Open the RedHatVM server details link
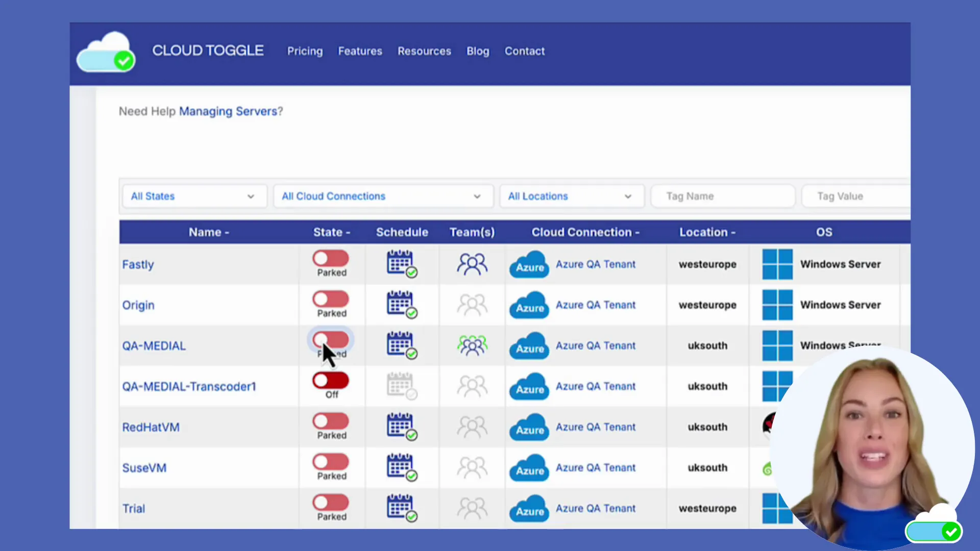This screenshot has height=551, width=980. 151,427
